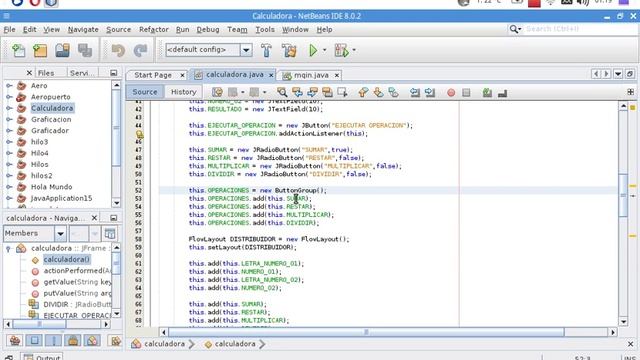Viewport: 640px width, 360px height.
Task: Open the Members combo box dropdown
Action: [60, 234]
